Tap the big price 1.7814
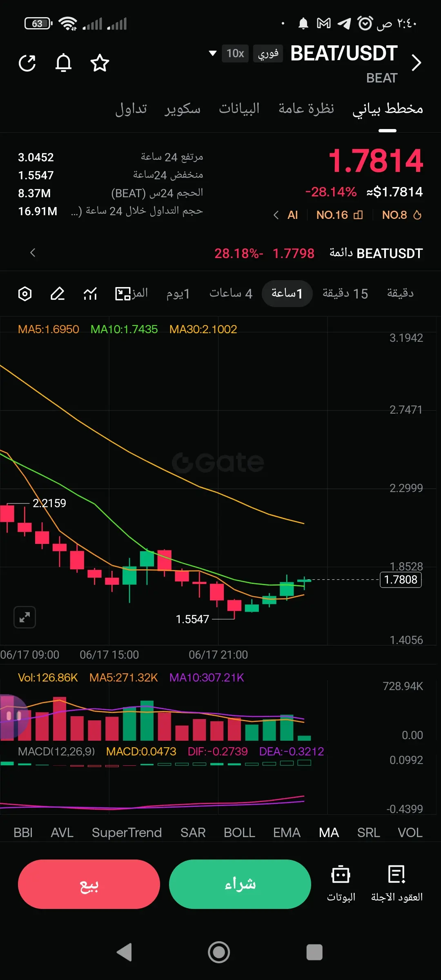This screenshot has height=980, width=441. click(376, 161)
